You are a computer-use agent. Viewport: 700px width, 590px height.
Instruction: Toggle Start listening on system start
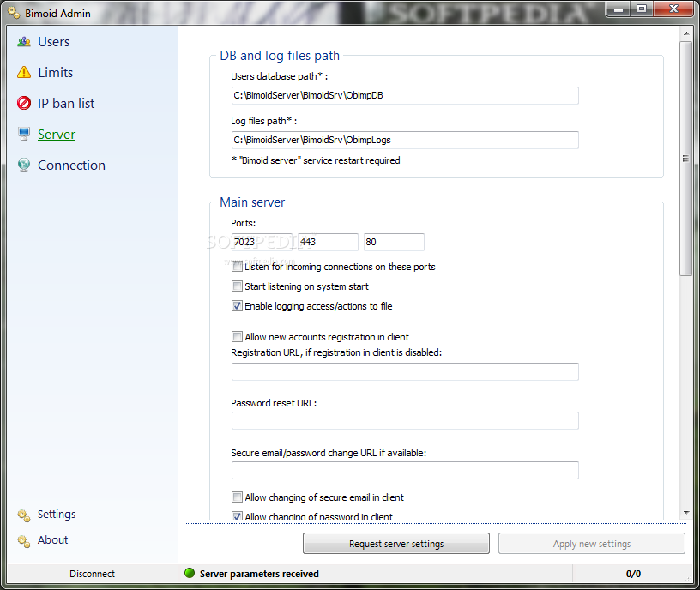point(237,286)
